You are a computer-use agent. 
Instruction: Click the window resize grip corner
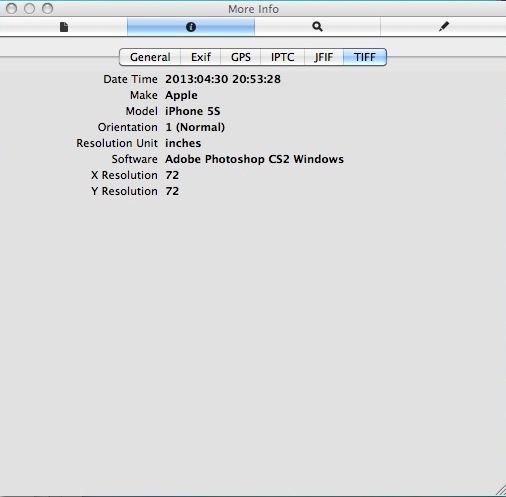pyautogui.click(x=500, y=491)
